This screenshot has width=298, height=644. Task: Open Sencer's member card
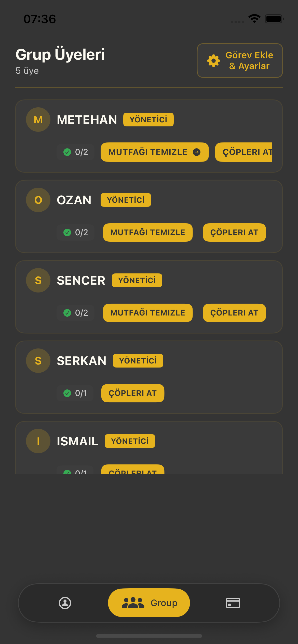[x=149, y=296]
